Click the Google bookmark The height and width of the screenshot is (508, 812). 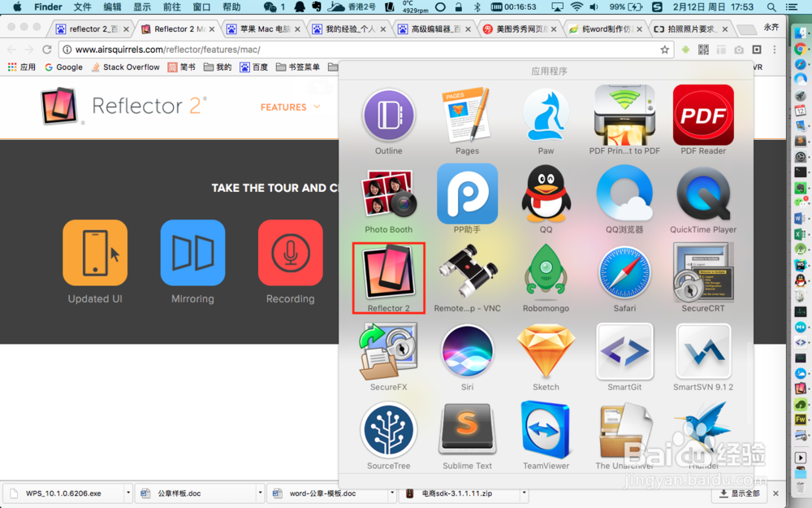(x=63, y=67)
